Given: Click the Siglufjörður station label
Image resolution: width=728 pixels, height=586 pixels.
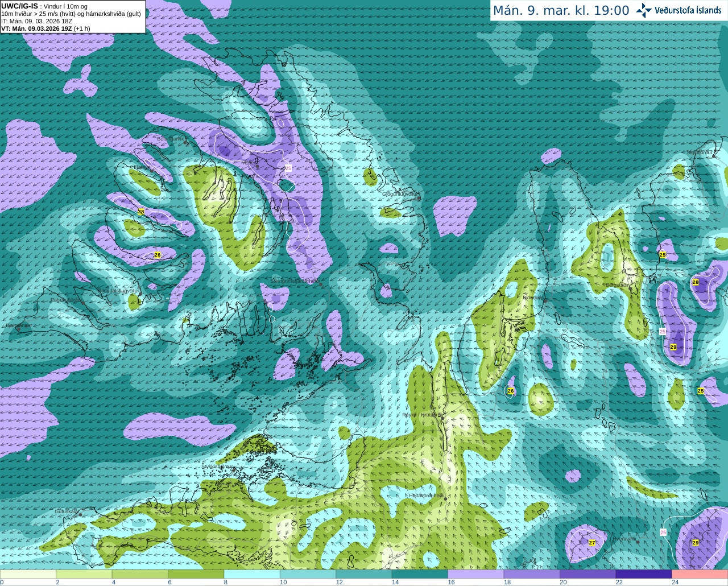Looking at the screenshot, I should [x=700, y=152].
